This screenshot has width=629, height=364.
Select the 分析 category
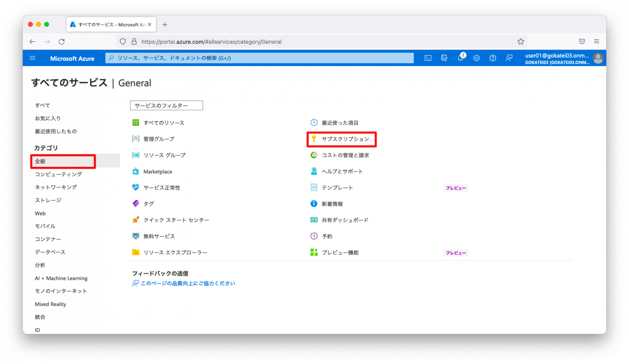coord(40,265)
